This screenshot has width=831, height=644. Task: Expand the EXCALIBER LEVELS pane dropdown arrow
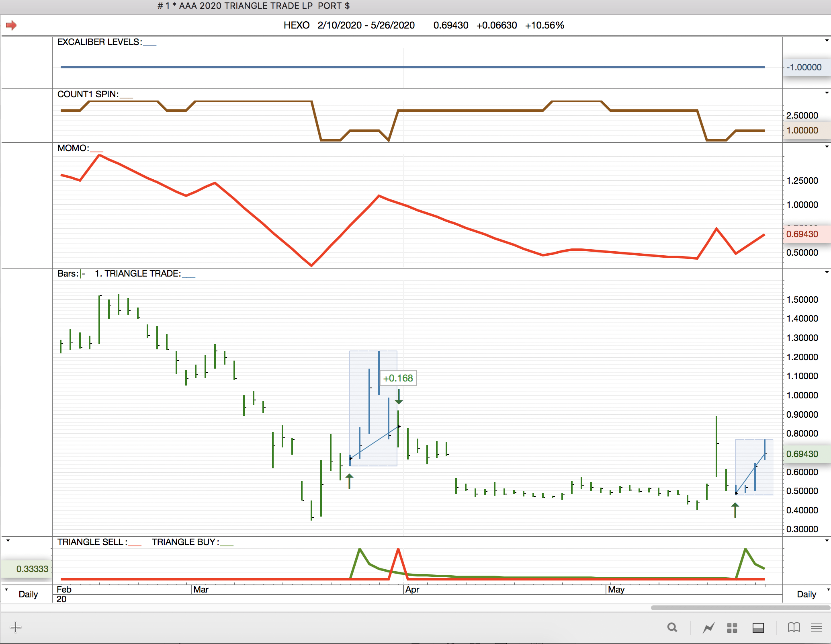827,41
